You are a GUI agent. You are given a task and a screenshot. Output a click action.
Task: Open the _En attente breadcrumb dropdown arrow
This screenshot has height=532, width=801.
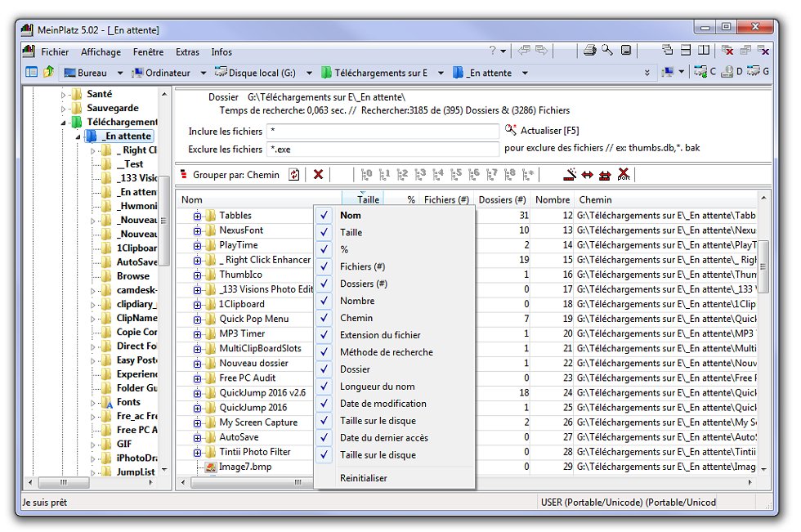pos(525,73)
